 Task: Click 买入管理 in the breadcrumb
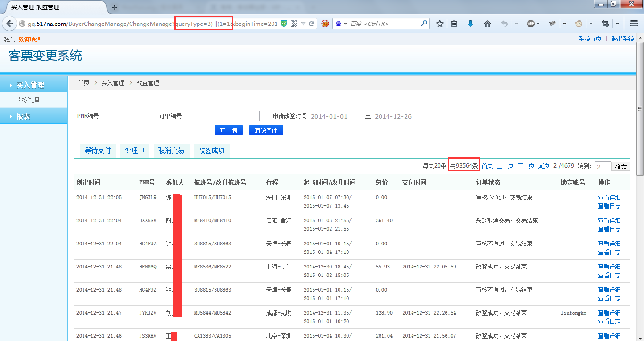113,83
